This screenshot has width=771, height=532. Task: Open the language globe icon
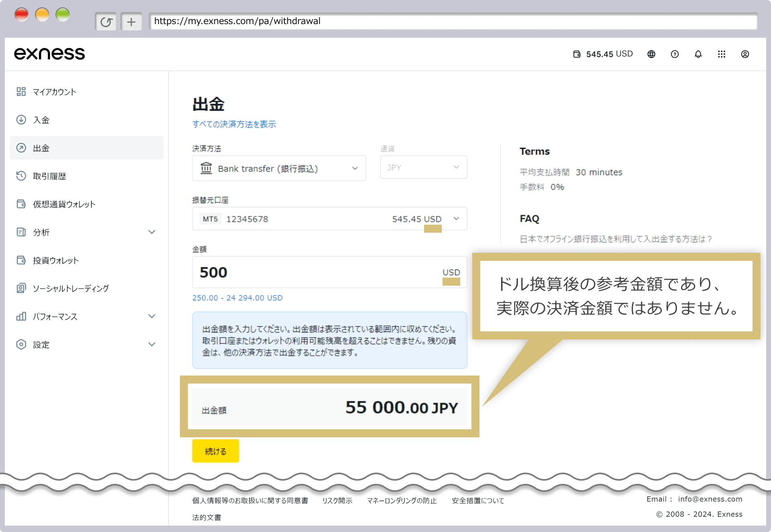[651, 54]
